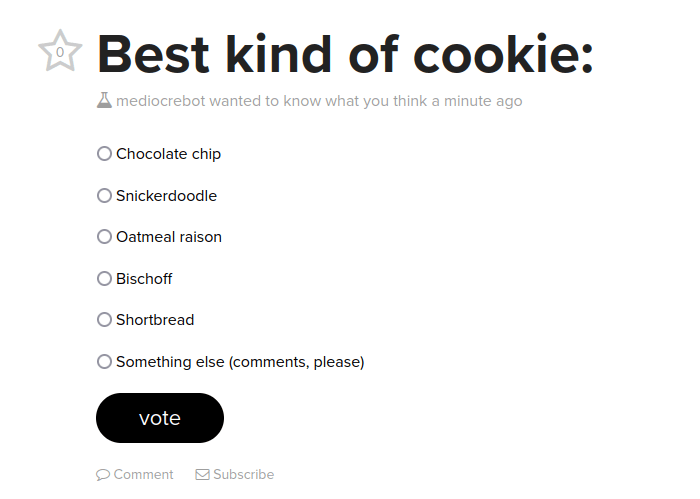Open the Comment link
700x499 pixels.
point(143,475)
